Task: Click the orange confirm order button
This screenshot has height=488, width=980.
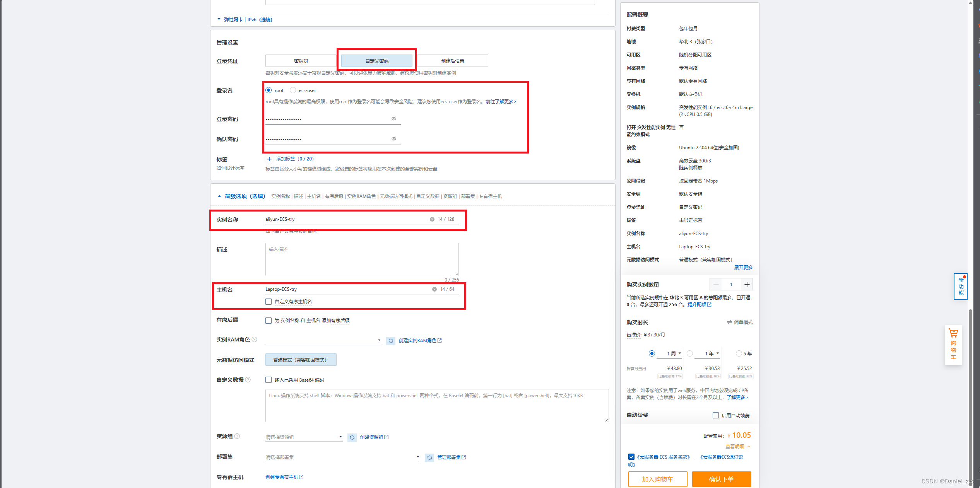Action: pyautogui.click(x=721, y=479)
